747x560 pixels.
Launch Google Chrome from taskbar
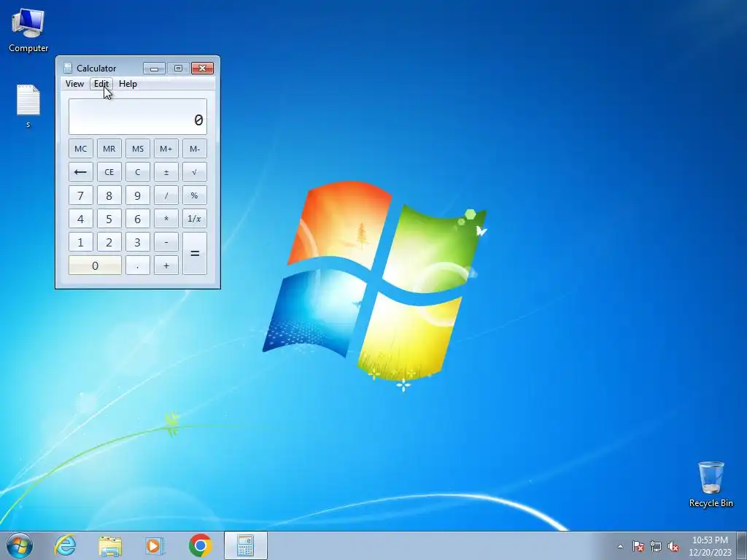(200, 545)
